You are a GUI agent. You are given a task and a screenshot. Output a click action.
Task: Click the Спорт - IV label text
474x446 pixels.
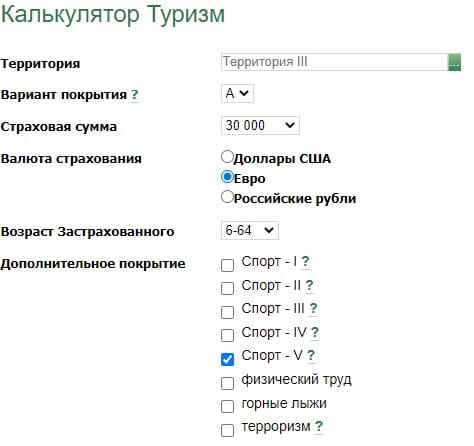click(x=274, y=333)
